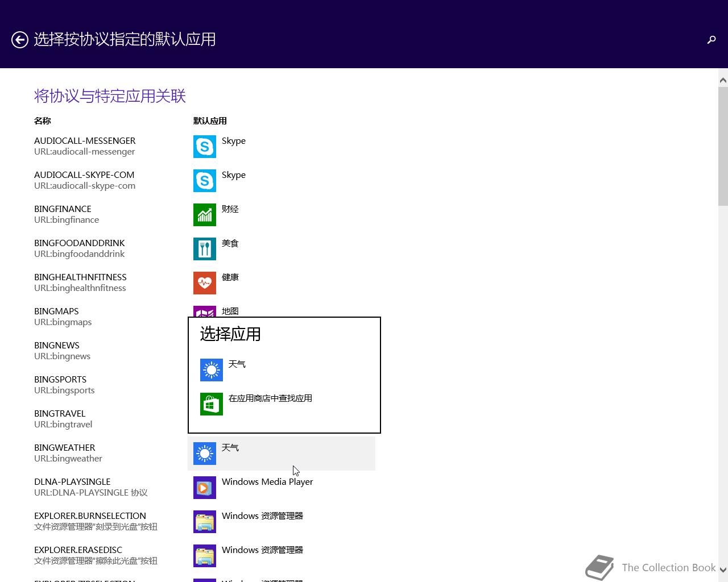Click the EXPLORER.ERASEDISC protocol name
This screenshot has height=582, width=728.
point(78,550)
